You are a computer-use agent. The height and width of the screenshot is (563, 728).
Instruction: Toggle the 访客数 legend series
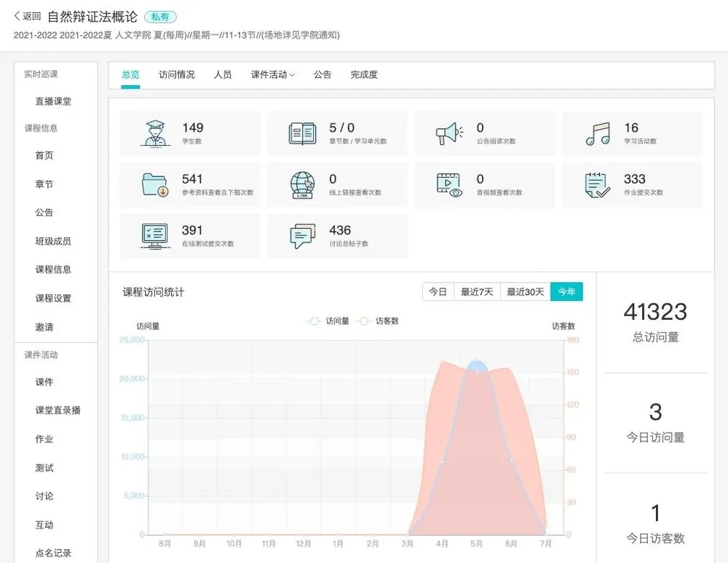[x=377, y=321]
